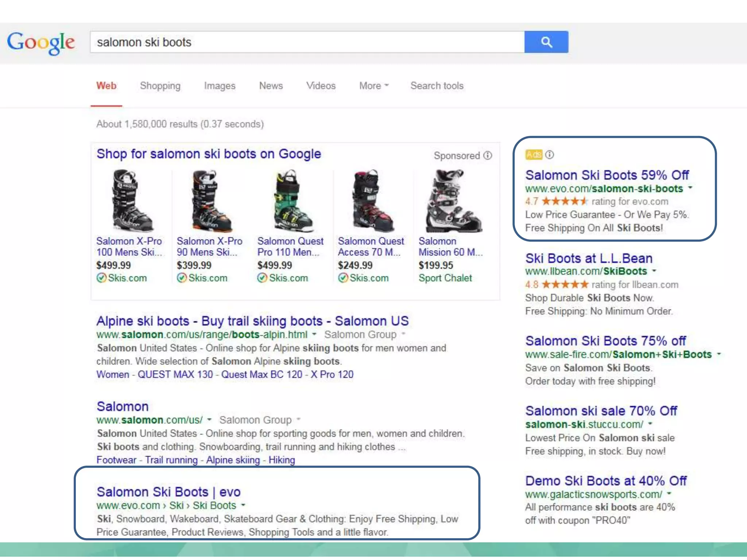
Task: Open Salomon Group dropdown in first result
Action: (x=403, y=334)
